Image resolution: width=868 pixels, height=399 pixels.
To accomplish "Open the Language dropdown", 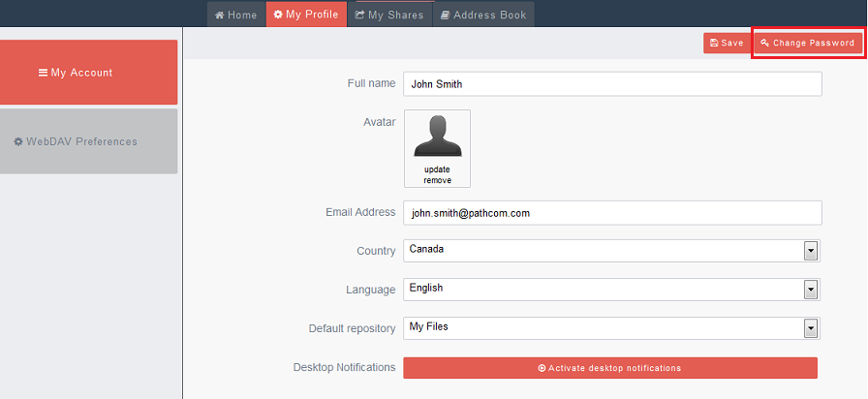I will [x=611, y=290].
